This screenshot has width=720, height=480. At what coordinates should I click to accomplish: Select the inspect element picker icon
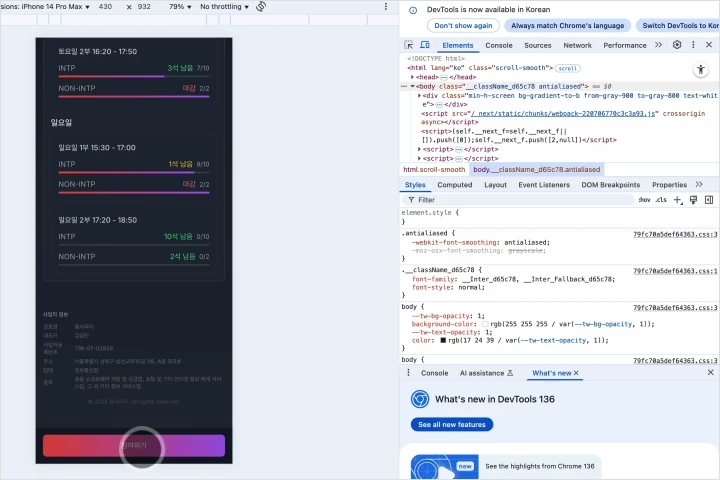408,45
